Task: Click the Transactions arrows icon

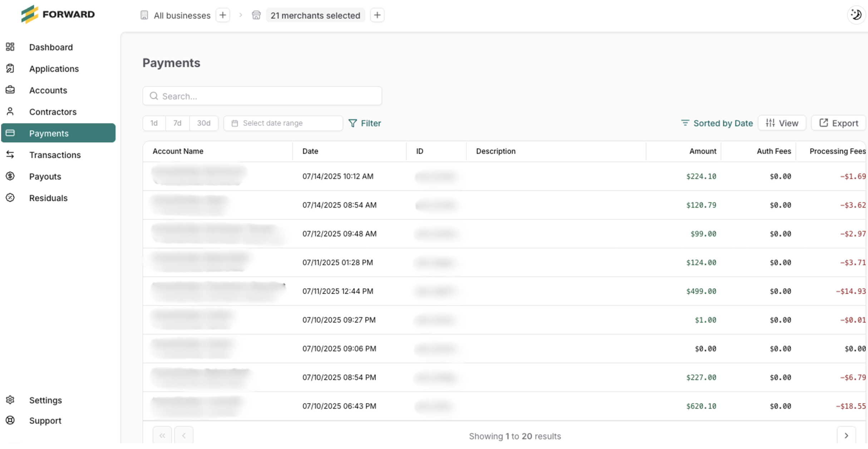Action: (x=10, y=154)
